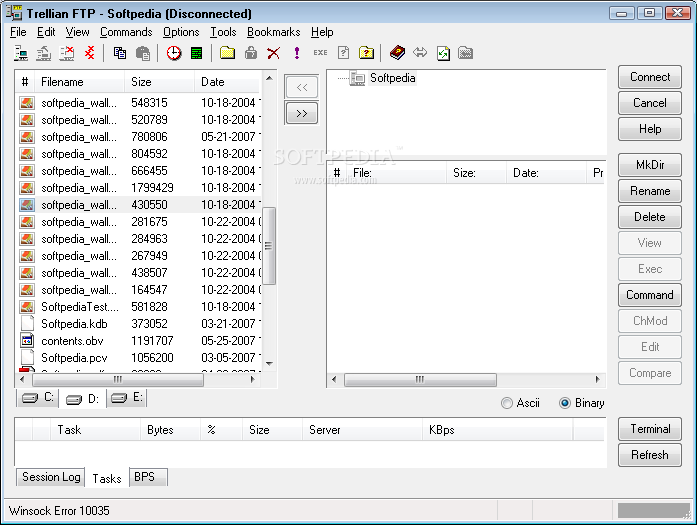The width and height of the screenshot is (697, 525).
Task: Open the File menu
Action: click(x=18, y=32)
